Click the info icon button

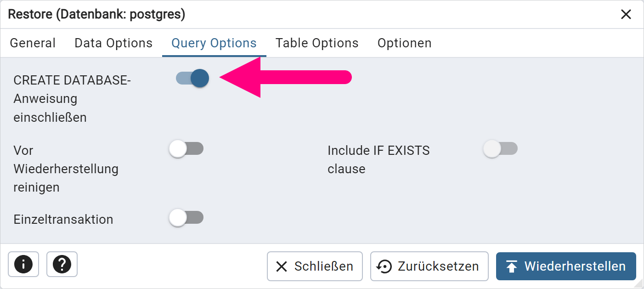(23, 265)
